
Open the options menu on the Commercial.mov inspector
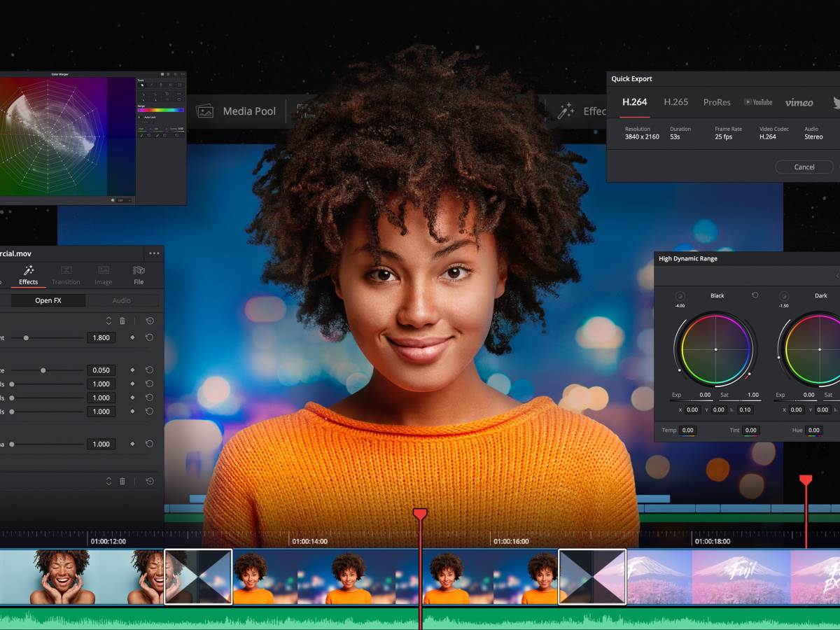coord(154,253)
